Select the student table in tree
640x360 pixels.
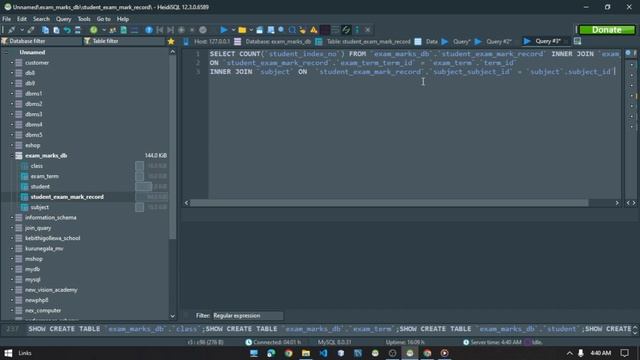(40, 187)
